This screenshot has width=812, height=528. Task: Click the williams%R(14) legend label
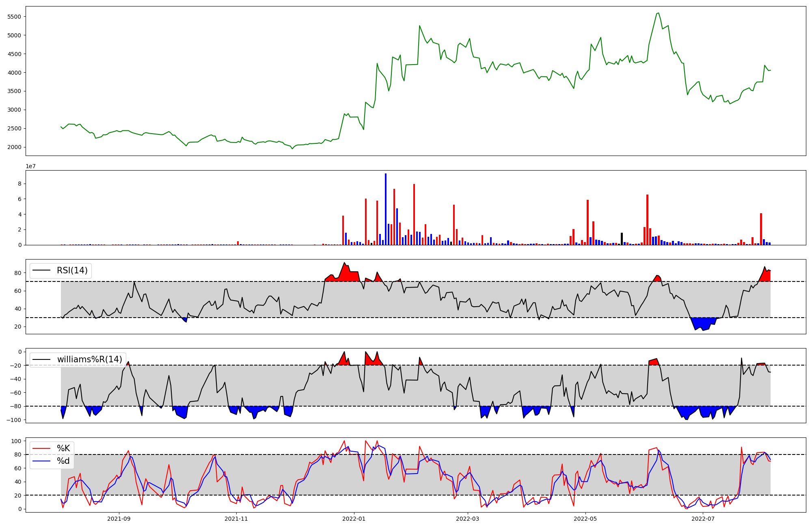[x=89, y=359]
